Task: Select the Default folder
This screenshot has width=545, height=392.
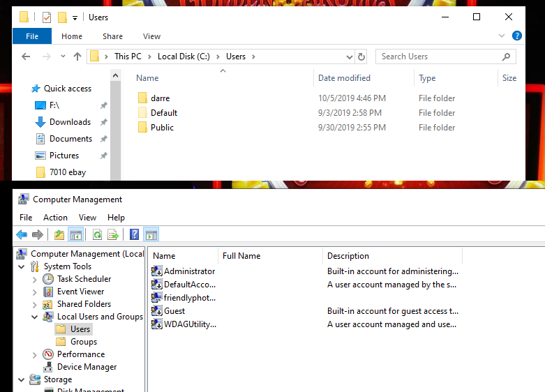Action: pyautogui.click(x=158, y=113)
